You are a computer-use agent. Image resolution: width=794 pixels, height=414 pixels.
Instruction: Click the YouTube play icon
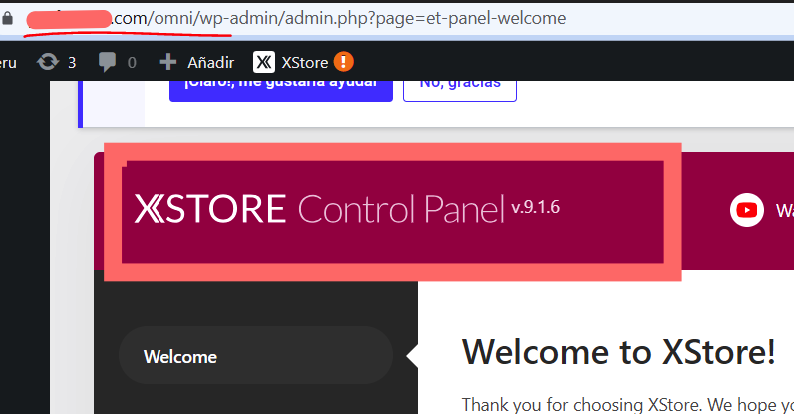coord(747,210)
